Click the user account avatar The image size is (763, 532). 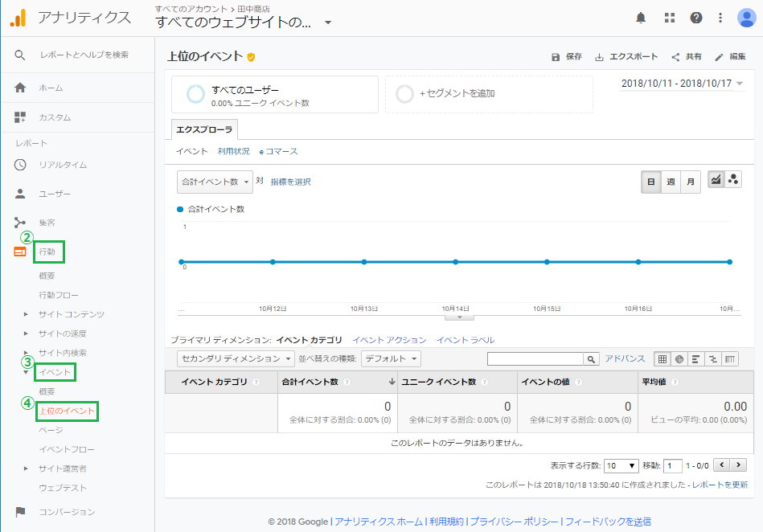coord(746,18)
